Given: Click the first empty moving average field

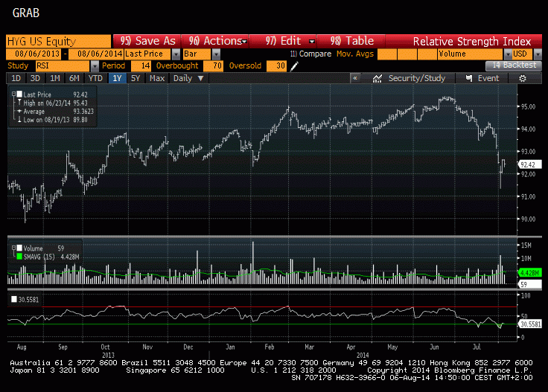Looking at the screenshot, I should tap(387, 54).
